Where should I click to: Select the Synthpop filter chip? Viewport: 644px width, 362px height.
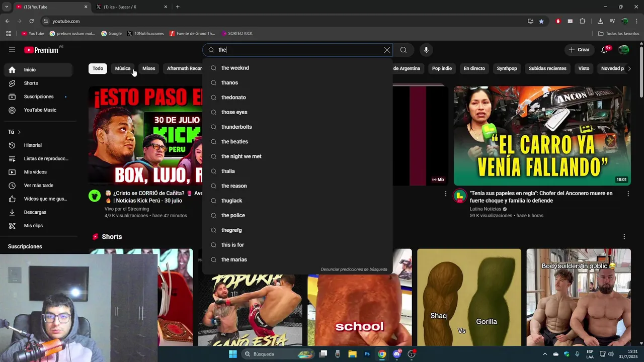pos(507,68)
